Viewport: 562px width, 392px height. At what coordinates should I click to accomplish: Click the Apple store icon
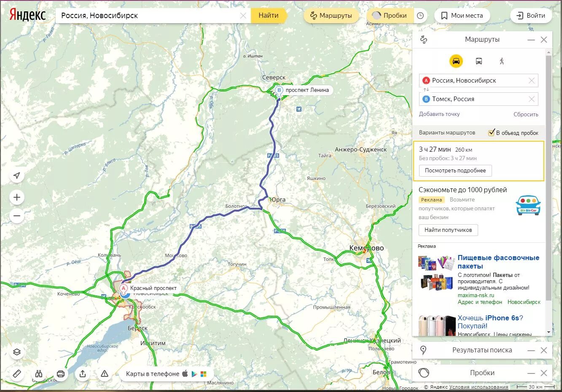click(185, 374)
